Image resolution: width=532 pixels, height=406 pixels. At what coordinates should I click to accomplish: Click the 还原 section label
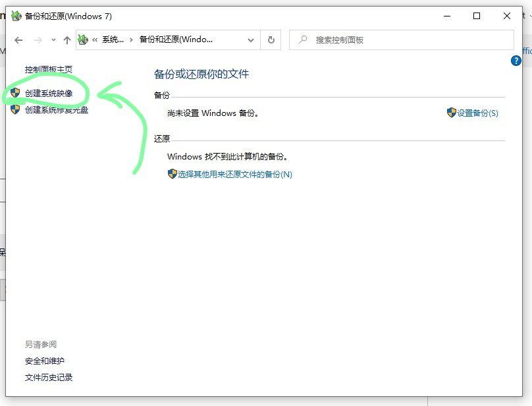tap(162, 138)
